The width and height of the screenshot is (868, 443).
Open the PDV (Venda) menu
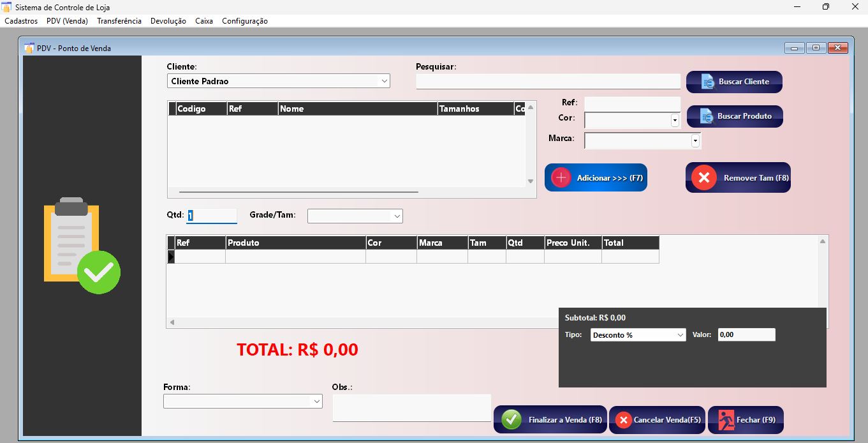point(67,21)
